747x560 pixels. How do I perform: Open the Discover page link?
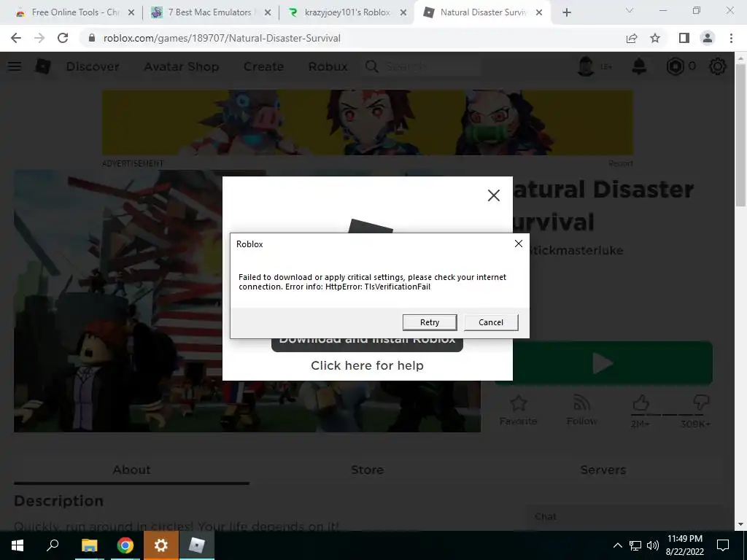point(93,66)
